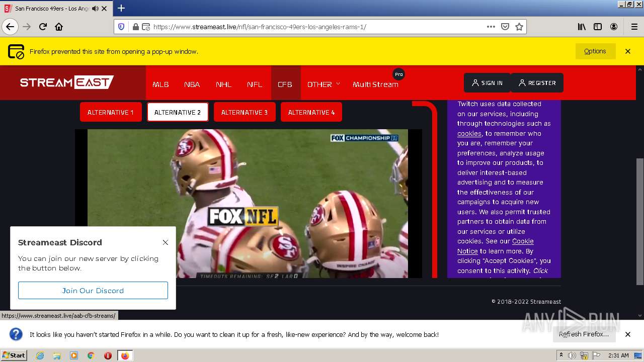Open the NBA menu item
The height and width of the screenshot is (362, 644).
click(192, 84)
